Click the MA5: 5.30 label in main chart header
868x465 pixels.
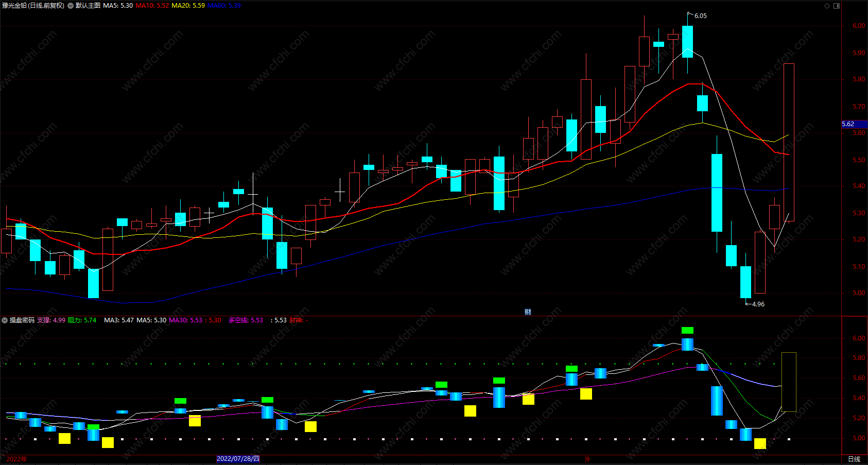point(118,6)
